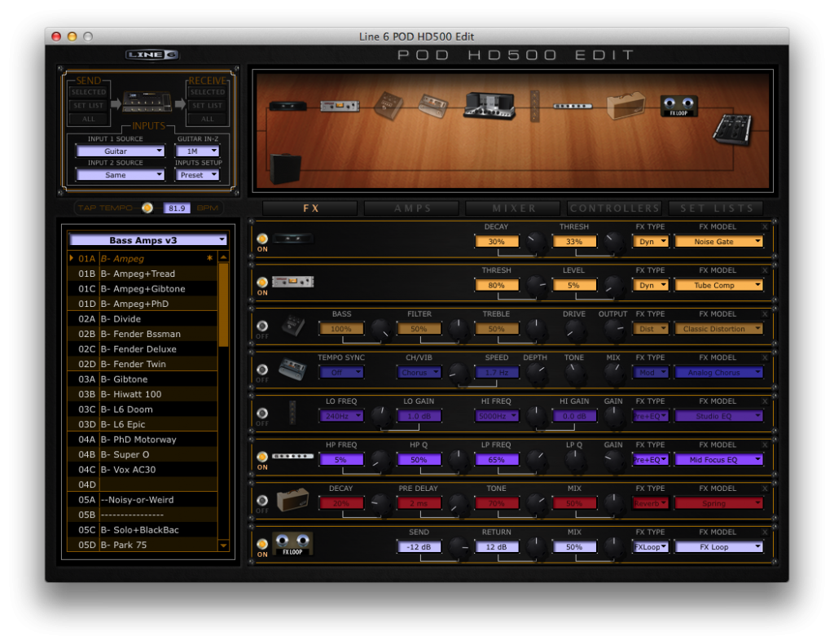Open the Inputs Setup dropdown
The height and width of the screenshot is (644, 834).
(197, 175)
